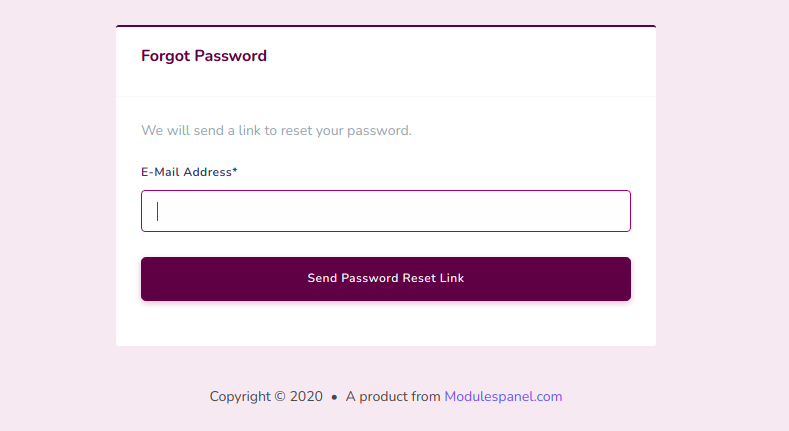
Task: Click the word 'Password' in the card heading
Action: tap(230, 56)
